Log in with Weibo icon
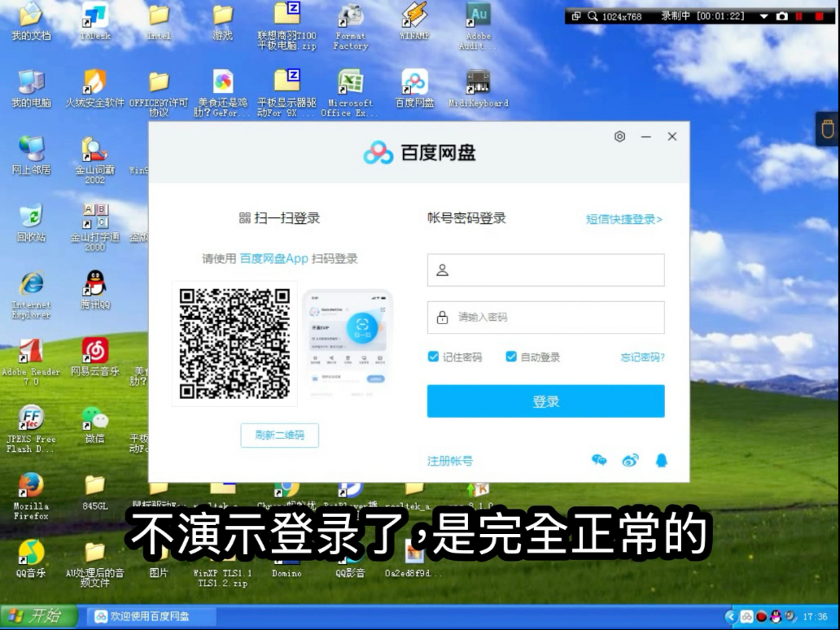Image resolution: width=840 pixels, height=630 pixels. point(631,460)
